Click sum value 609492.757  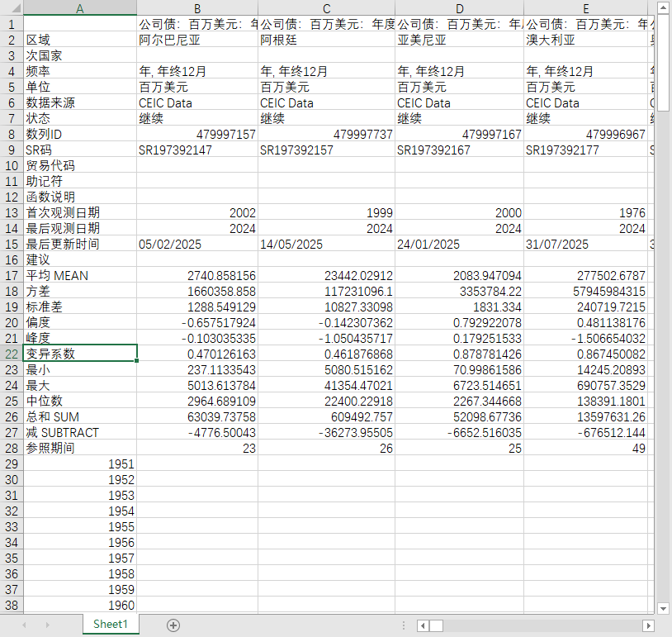[x=327, y=417]
